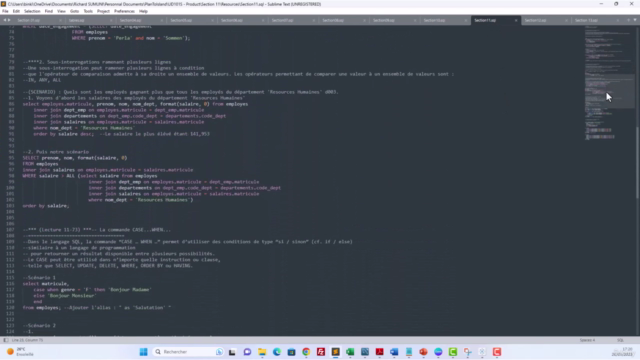Open the Chat taskbar icon
Image resolution: width=640 pixels, height=360 pixels.
point(247,352)
